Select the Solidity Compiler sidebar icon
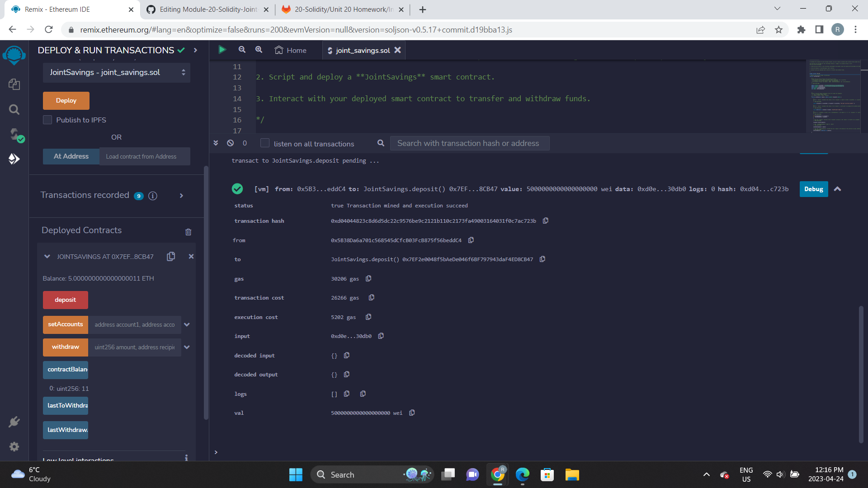 pyautogui.click(x=14, y=135)
